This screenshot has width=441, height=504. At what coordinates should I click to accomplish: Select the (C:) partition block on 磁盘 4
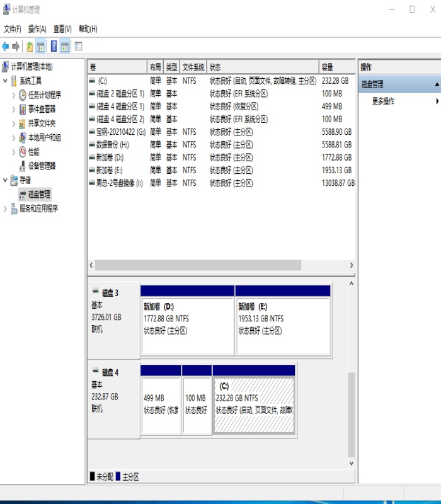pyautogui.click(x=254, y=405)
